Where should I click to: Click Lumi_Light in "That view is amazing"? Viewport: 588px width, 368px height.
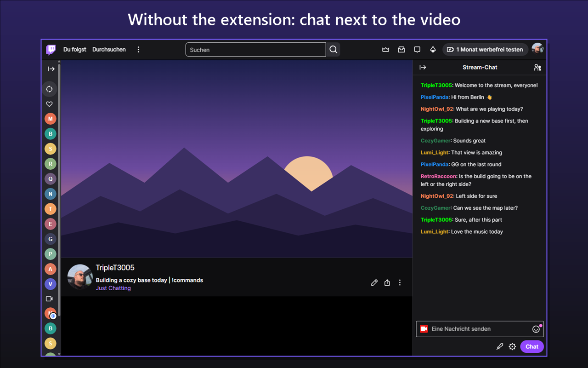[435, 153]
